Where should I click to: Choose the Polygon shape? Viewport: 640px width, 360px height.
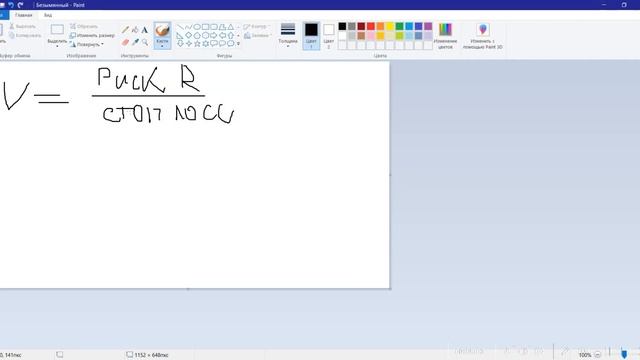222,27
